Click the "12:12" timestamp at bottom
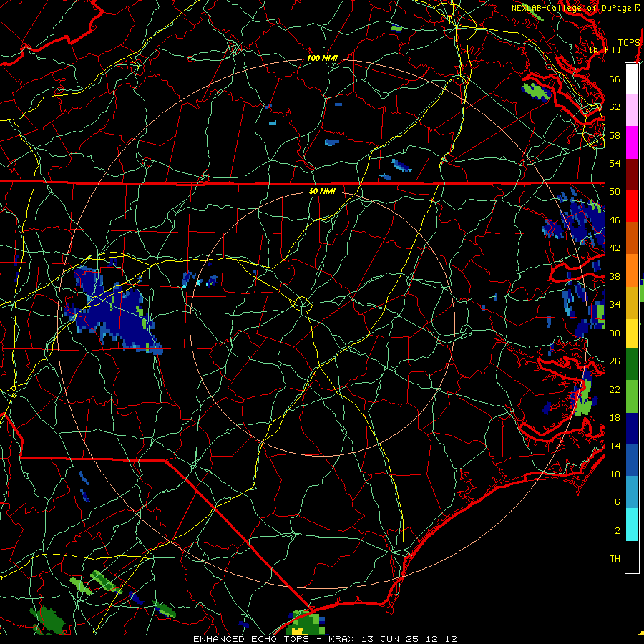This screenshot has width=644, height=644. (441, 639)
